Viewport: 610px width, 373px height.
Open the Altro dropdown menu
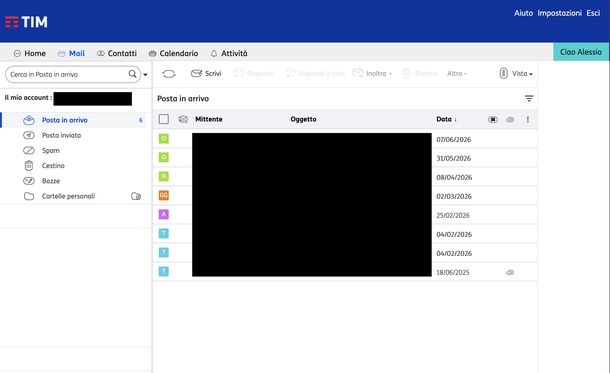pyautogui.click(x=457, y=74)
